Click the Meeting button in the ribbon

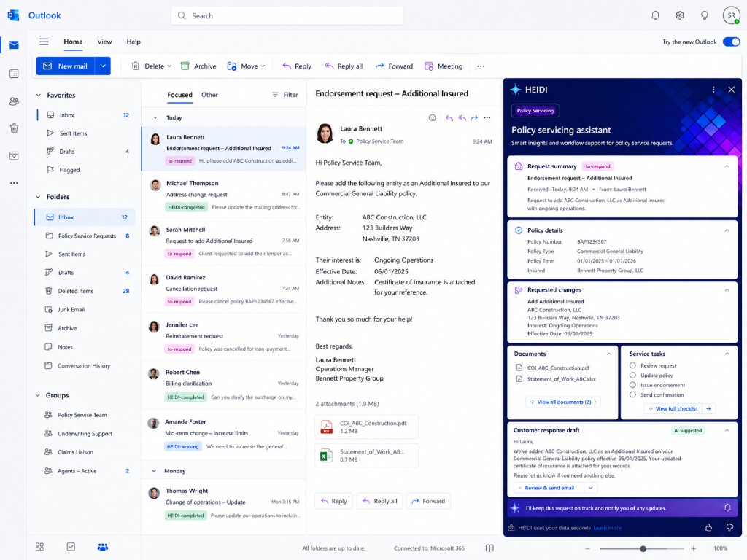[x=444, y=66]
